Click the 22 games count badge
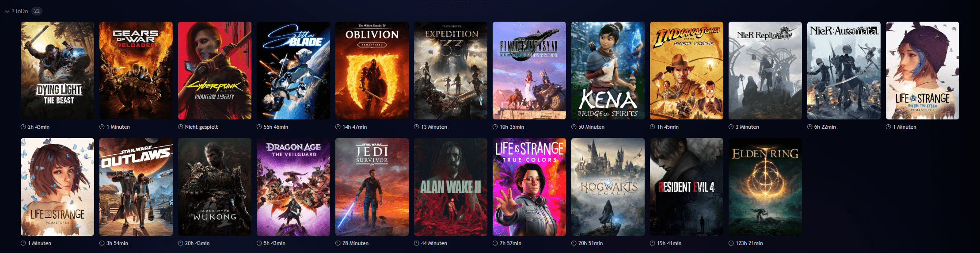 tap(37, 11)
